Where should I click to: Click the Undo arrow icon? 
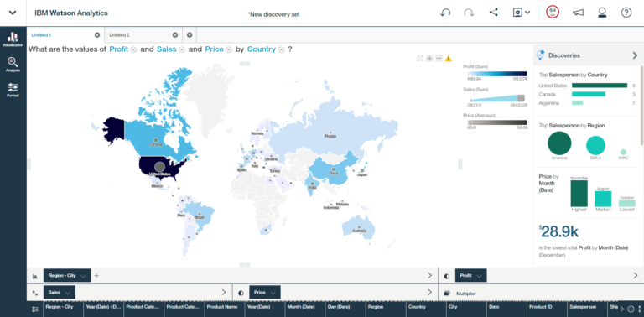[x=445, y=13]
